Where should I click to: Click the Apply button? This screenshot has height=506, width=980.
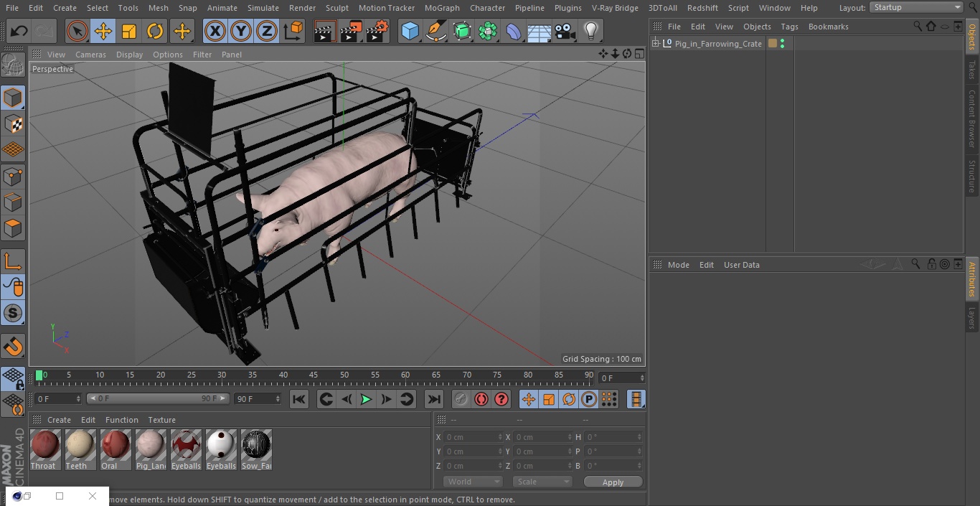(613, 482)
